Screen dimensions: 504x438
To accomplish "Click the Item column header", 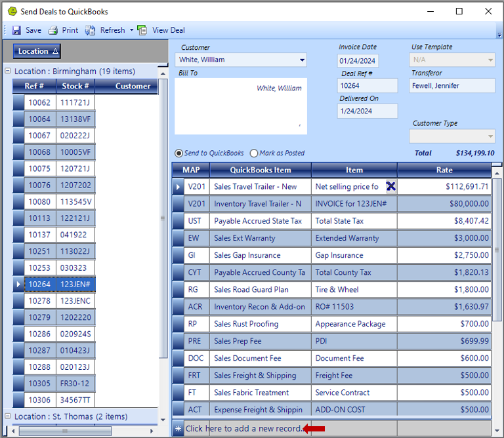I will click(354, 170).
